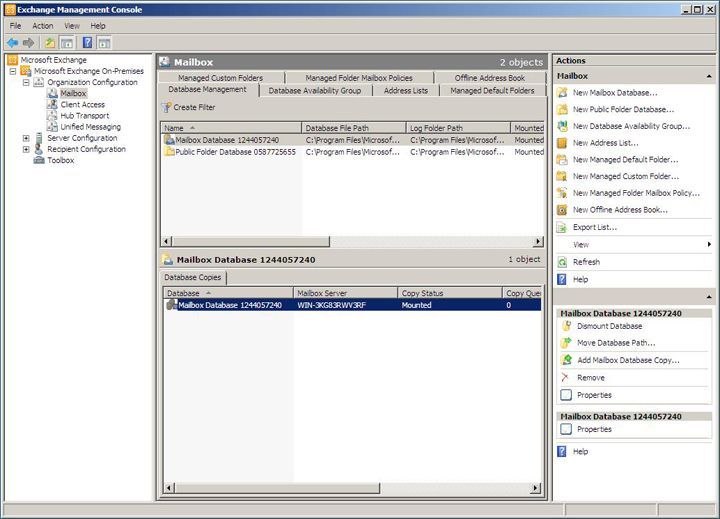This screenshot has height=519, width=720.
Task: Click the New Database Availability Group icon
Action: (x=562, y=126)
